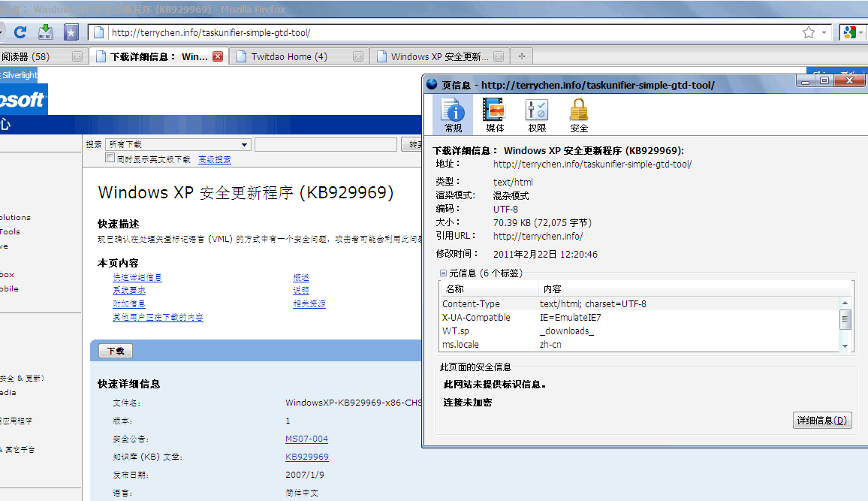The image size is (868, 501).
Task: Toggle 同时显示英文版下载 checkbox
Action: tap(110, 158)
